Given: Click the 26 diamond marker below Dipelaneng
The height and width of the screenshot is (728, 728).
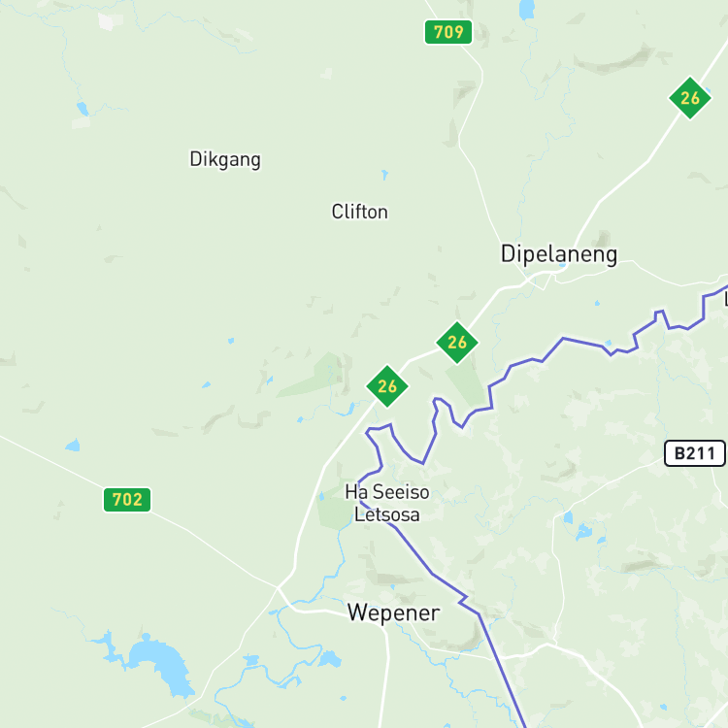Looking at the screenshot, I should pos(457,343).
